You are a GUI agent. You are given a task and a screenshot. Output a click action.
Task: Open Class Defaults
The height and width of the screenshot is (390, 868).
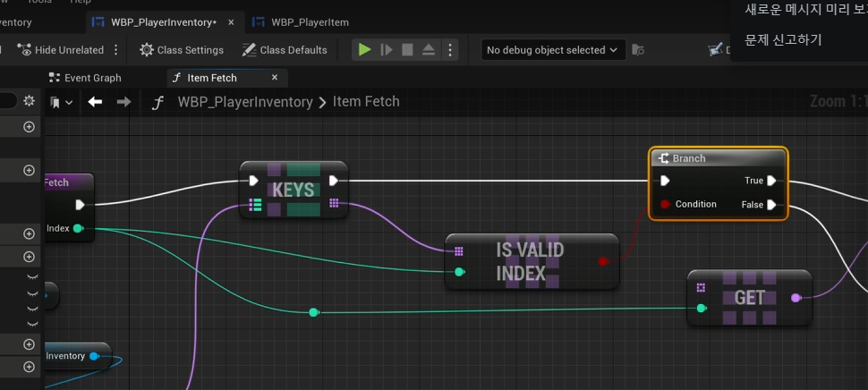285,50
